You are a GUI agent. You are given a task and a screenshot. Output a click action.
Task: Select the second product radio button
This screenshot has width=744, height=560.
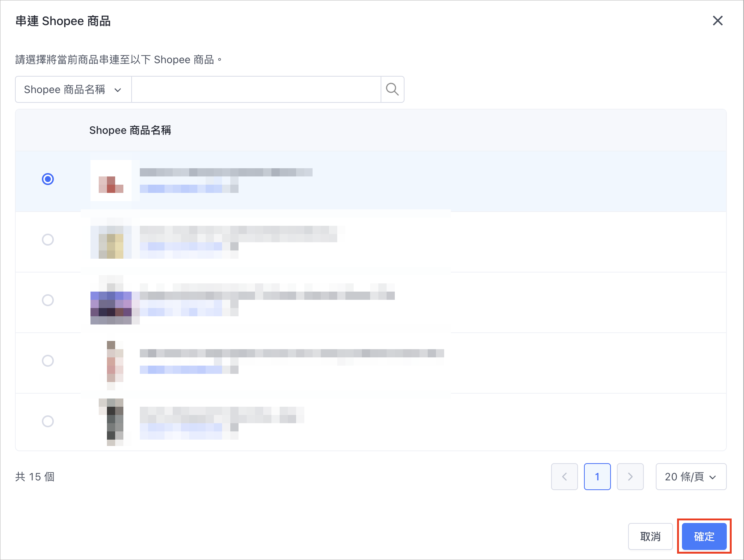(x=48, y=240)
